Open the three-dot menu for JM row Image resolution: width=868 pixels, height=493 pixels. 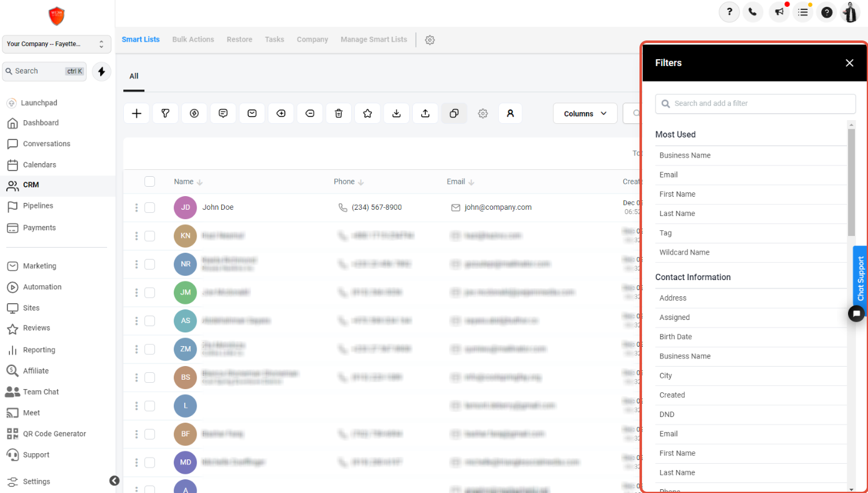click(136, 293)
